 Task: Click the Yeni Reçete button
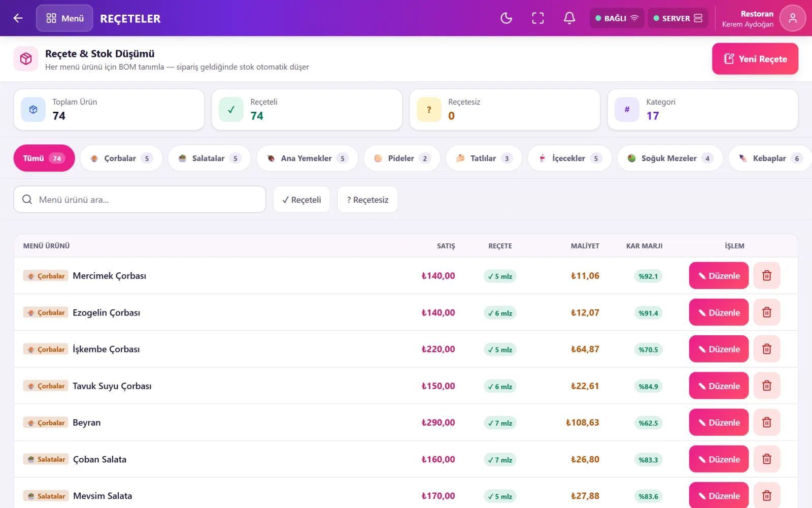coord(755,59)
